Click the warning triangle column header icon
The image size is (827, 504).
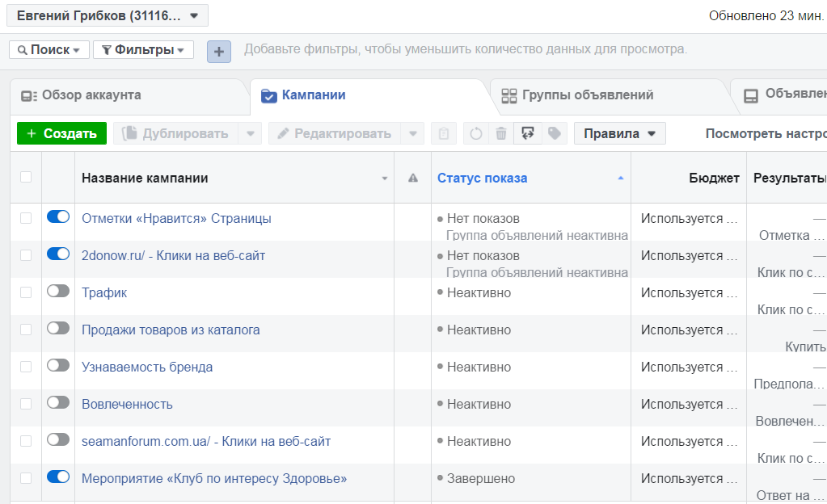[x=413, y=178]
